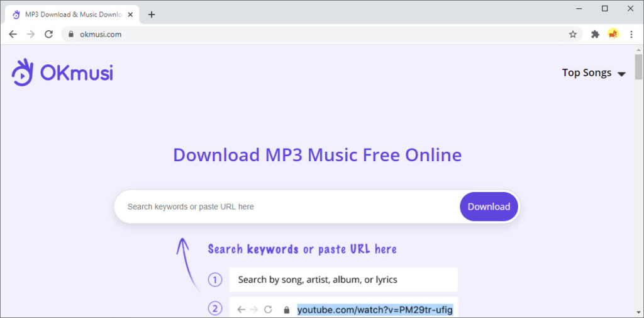Click the browser back arrow
Viewport: 644px width, 318px height.
13,35
